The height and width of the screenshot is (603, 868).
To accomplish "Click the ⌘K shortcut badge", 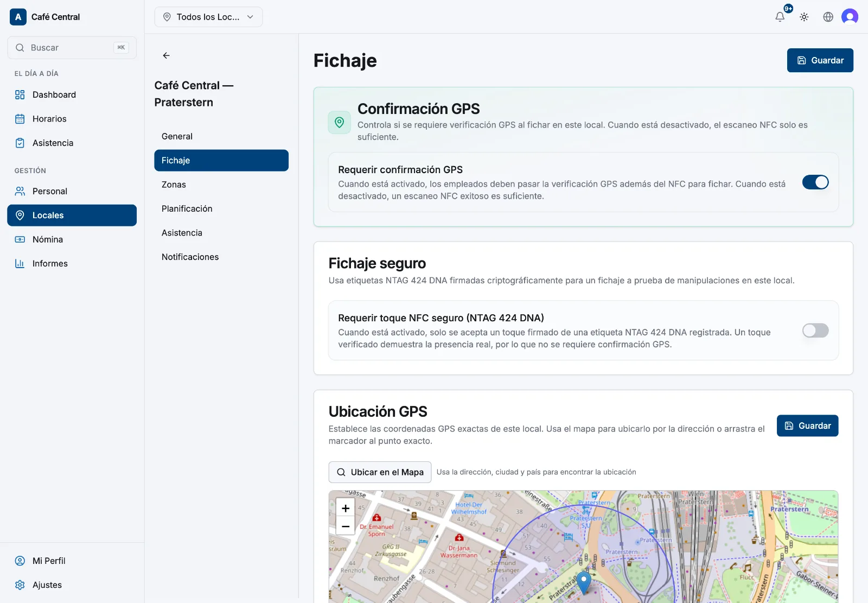I will click(121, 48).
